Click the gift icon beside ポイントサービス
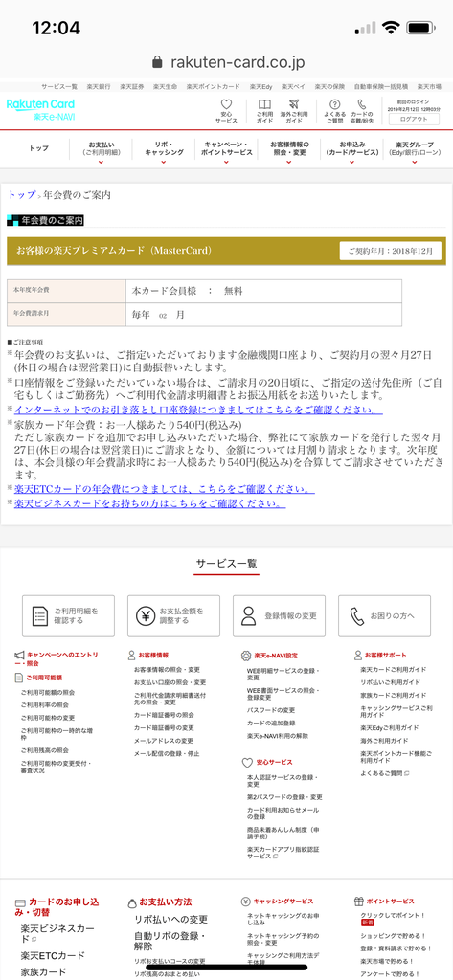Screen dimensions: 453x980 coord(358,902)
